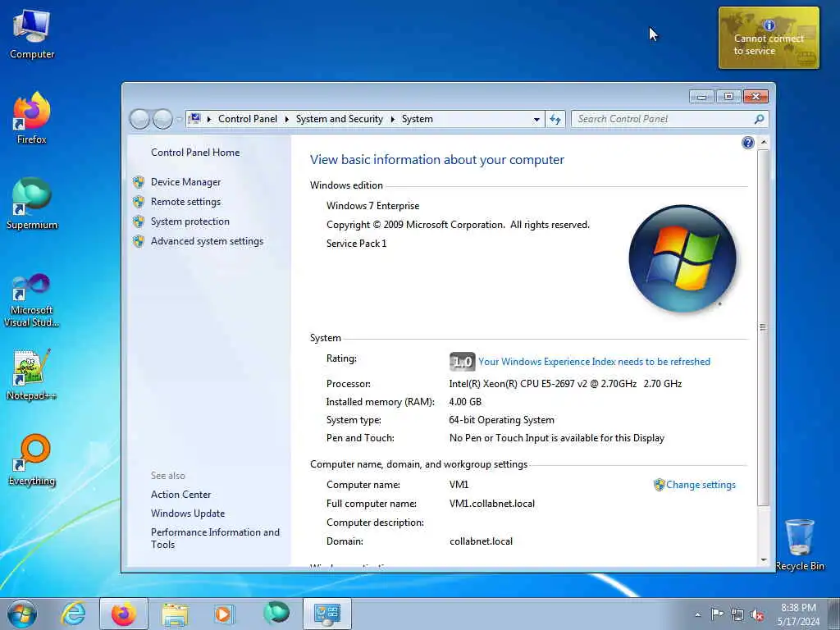Click the 64-bit Operating System value
Viewport: 840px width, 630px height.
[x=501, y=420]
